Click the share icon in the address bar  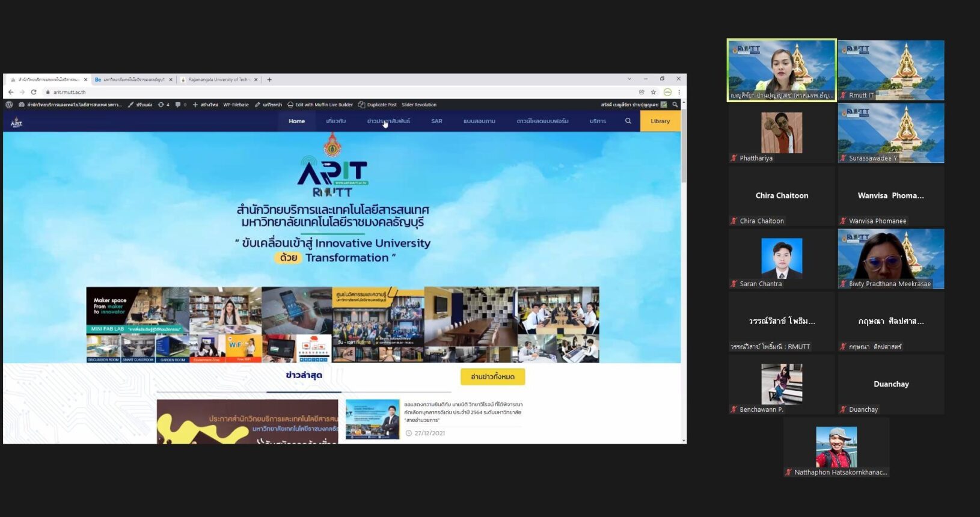click(x=642, y=92)
